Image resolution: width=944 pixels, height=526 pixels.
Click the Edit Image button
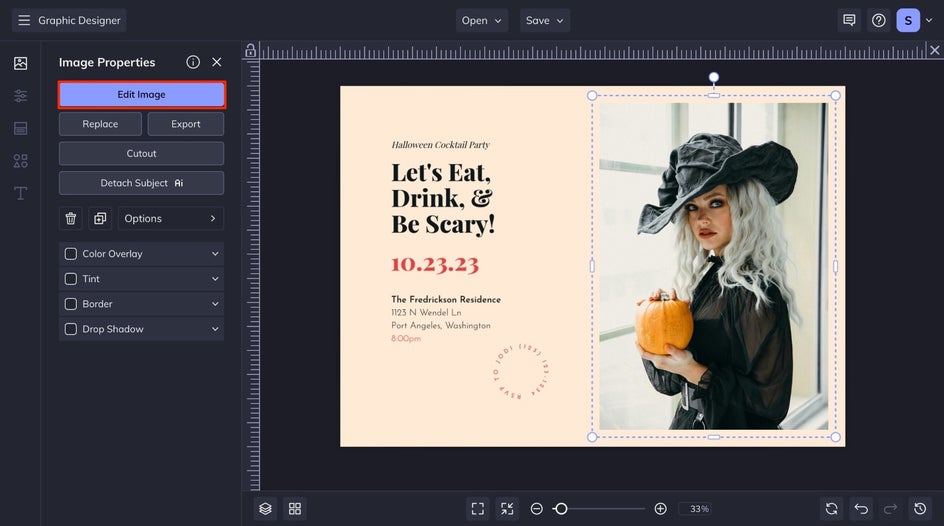coord(141,94)
